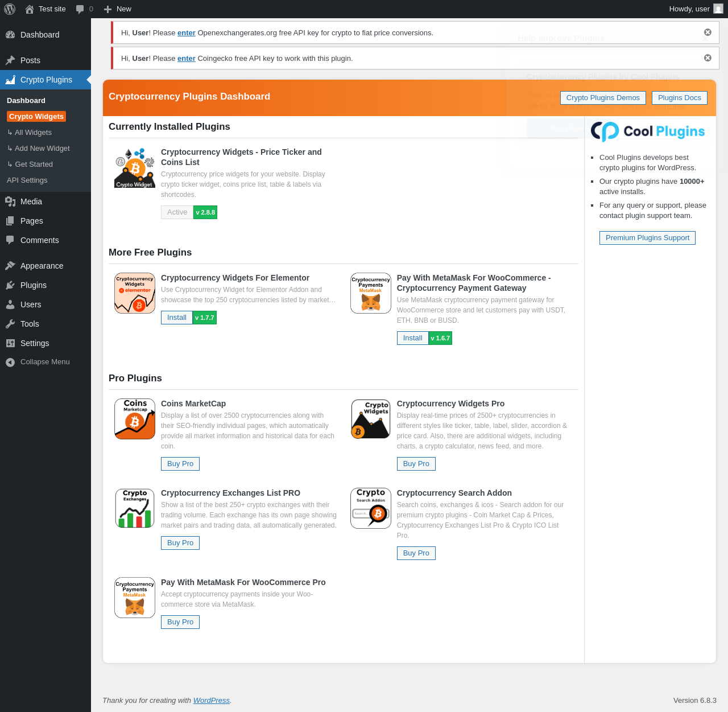Click the Posts pin icon
The width and height of the screenshot is (728, 712).
10,60
